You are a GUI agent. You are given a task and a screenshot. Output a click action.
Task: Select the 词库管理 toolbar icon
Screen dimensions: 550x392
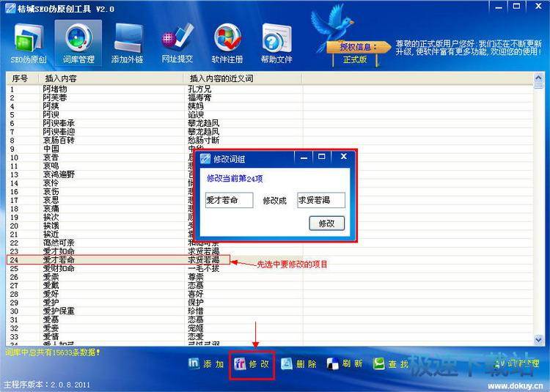78,43
